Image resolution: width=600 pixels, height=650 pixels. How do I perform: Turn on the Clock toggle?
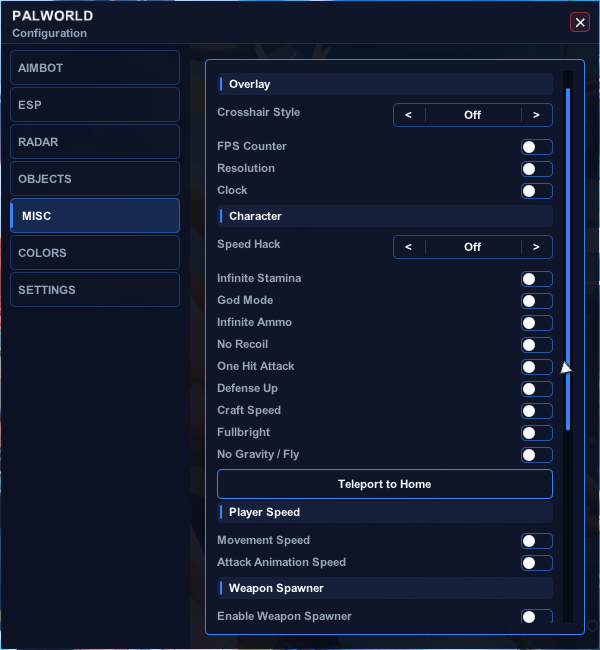[x=537, y=191]
